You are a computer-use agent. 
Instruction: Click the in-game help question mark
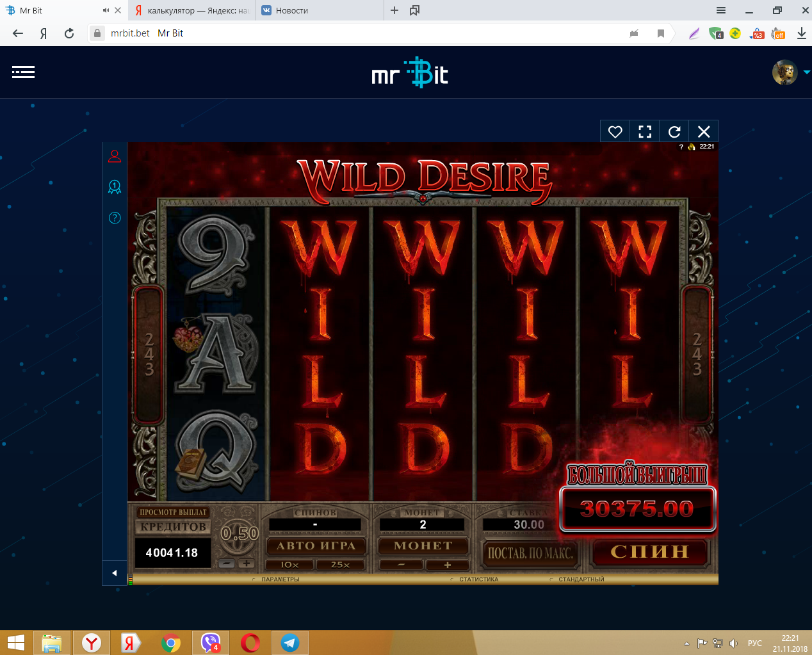681,147
